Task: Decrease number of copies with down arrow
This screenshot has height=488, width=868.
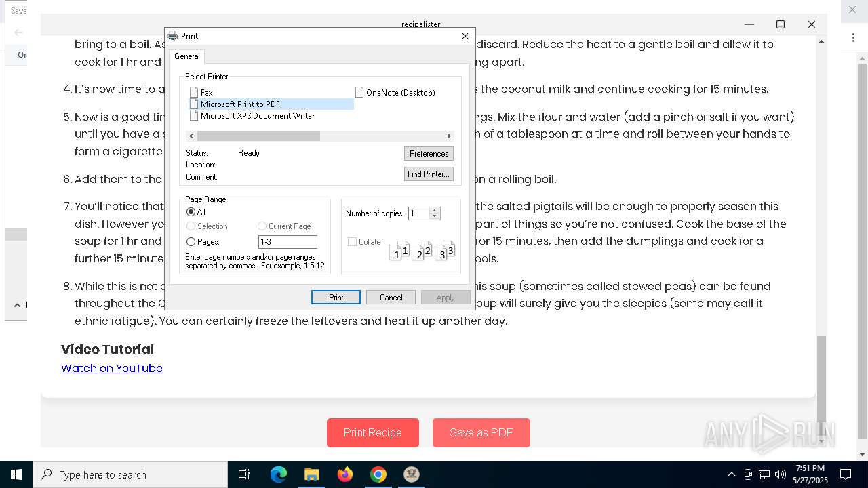Action: [x=435, y=216]
